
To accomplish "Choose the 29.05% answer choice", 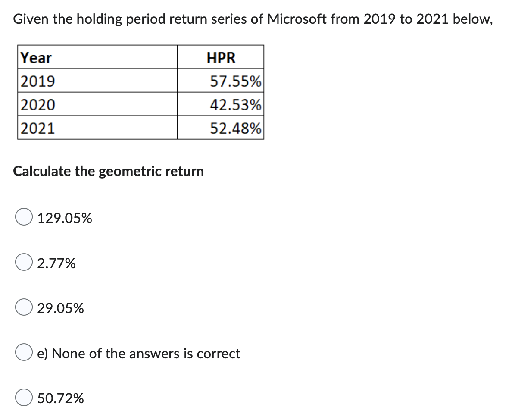I will click(24, 308).
